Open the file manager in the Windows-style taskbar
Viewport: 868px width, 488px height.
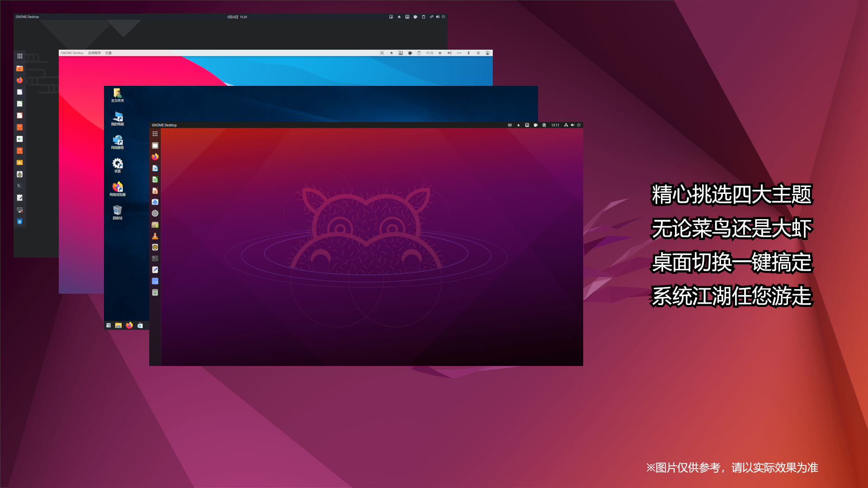(118, 325)
